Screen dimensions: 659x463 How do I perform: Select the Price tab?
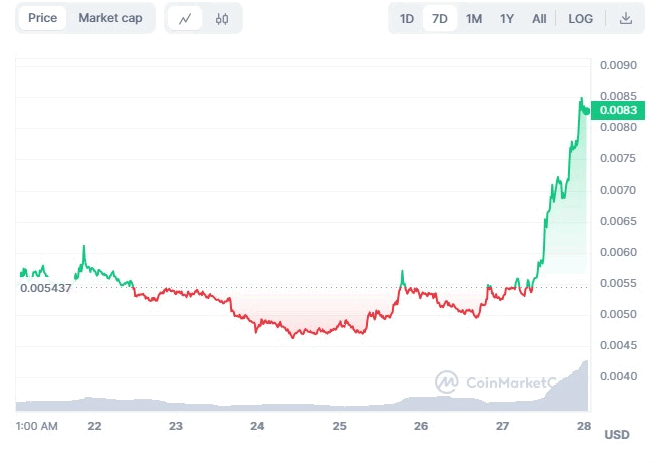[x=42, y=18]
